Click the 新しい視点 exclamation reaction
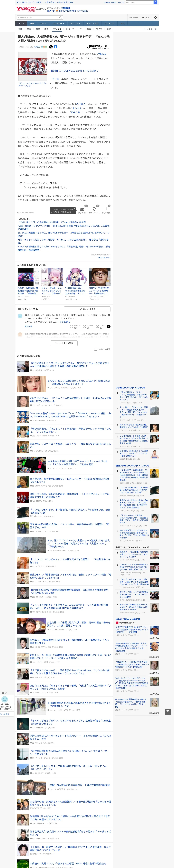The width and height of the screenshot is (174, 868). coord(106,210)
